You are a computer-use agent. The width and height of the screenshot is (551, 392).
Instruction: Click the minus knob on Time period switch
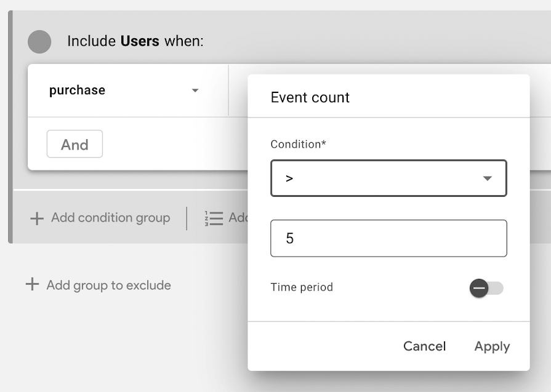(x=478, y=288)
